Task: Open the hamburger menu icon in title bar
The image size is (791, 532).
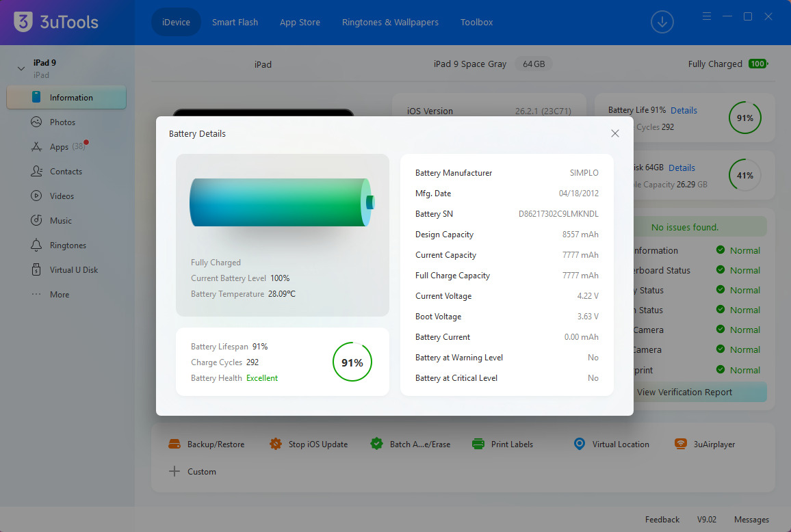Action: tap(706, 16)
